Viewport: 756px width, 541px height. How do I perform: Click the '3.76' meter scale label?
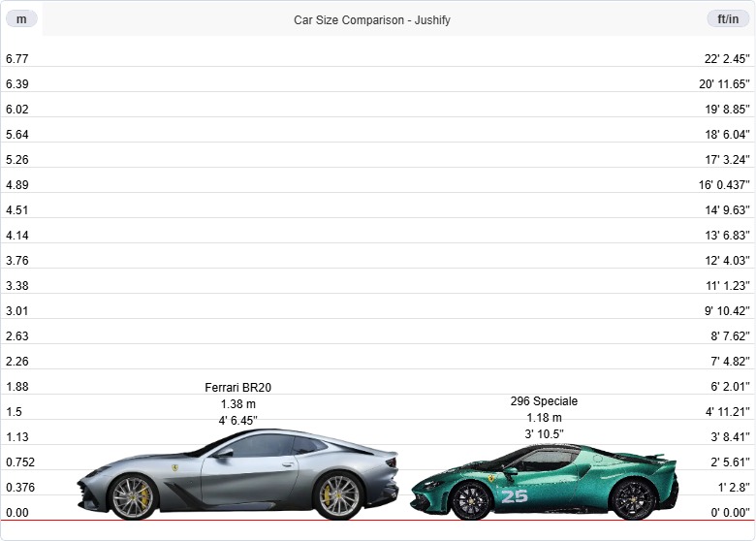(x=17, y=261)
